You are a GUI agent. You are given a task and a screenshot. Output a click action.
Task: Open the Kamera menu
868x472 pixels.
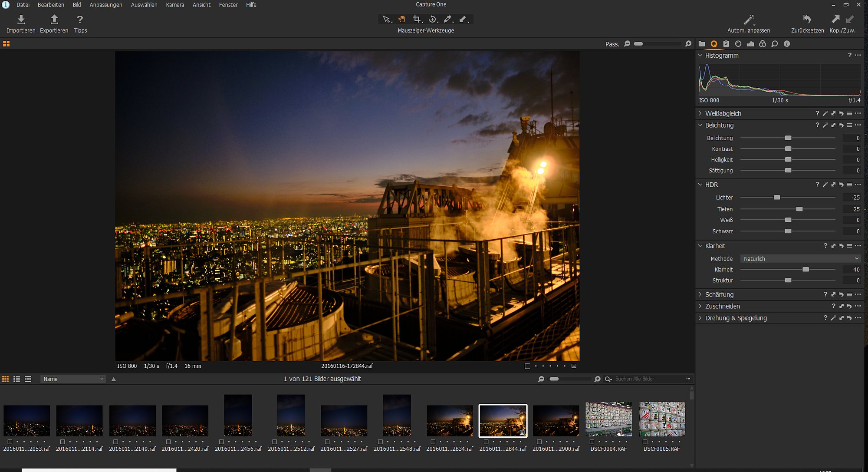175,5
